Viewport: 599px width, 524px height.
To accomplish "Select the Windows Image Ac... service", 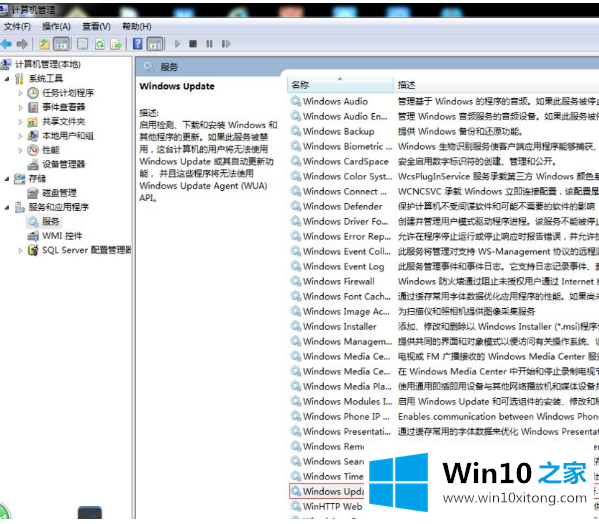I will (x=346, y=312).
